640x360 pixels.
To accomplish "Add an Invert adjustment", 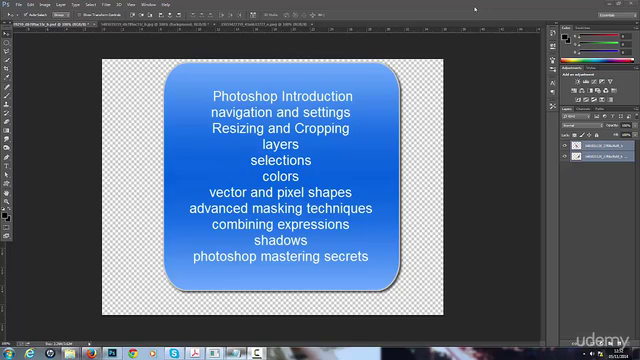I will point(578,100).
